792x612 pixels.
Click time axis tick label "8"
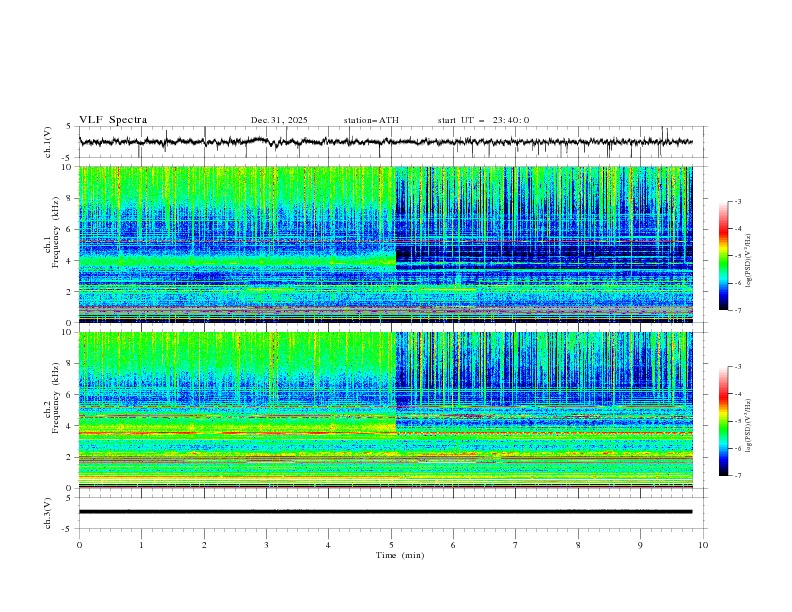[578, 545]
